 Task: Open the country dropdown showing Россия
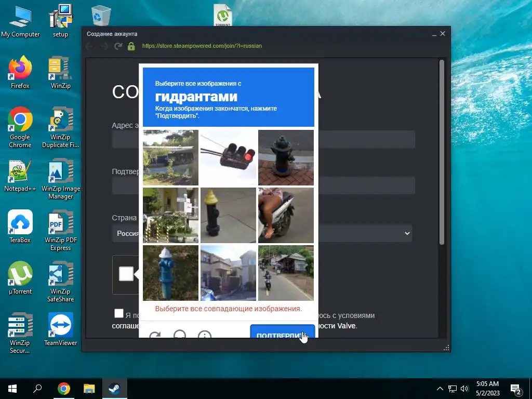click(262, 233)
